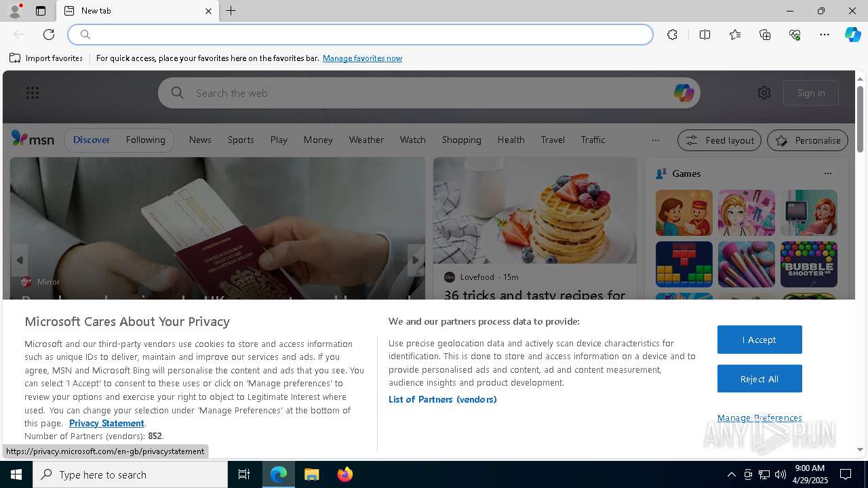This screenshot has width=868, height=488.
Task: Expand more MSN categories ellipsis
Action: pyautogui.click(x=655, y=140)
